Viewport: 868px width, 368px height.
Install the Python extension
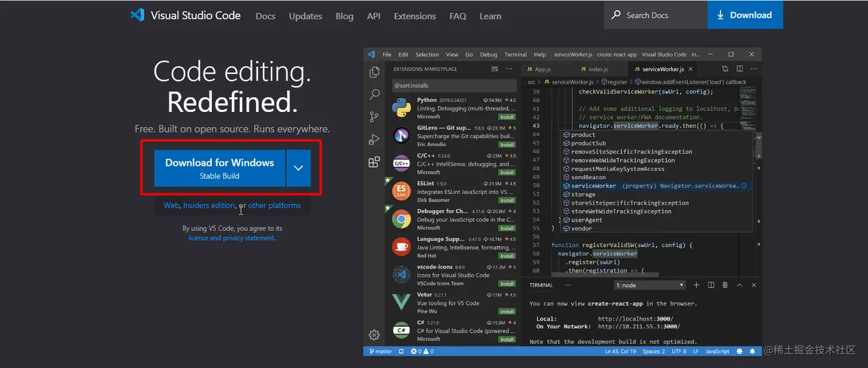(507, 117)
